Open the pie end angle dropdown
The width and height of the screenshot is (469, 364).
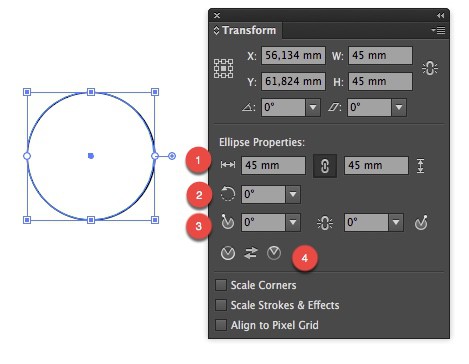396,222
